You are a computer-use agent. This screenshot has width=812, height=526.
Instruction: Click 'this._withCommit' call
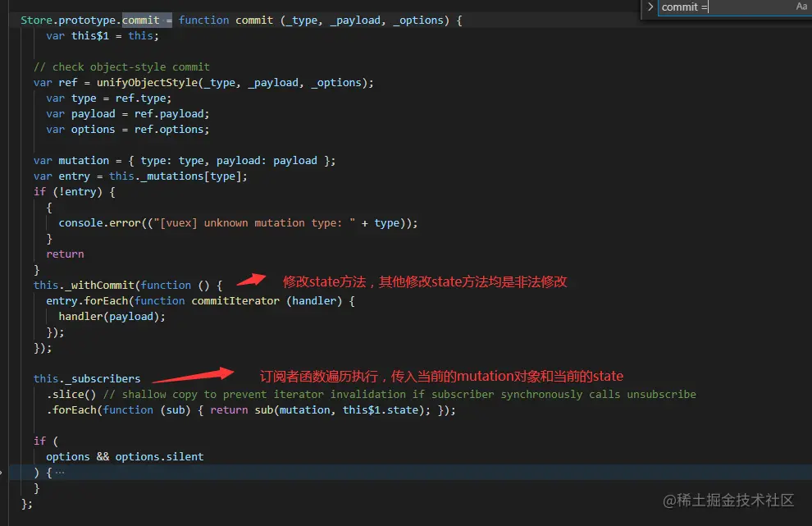tap(84, 285)
